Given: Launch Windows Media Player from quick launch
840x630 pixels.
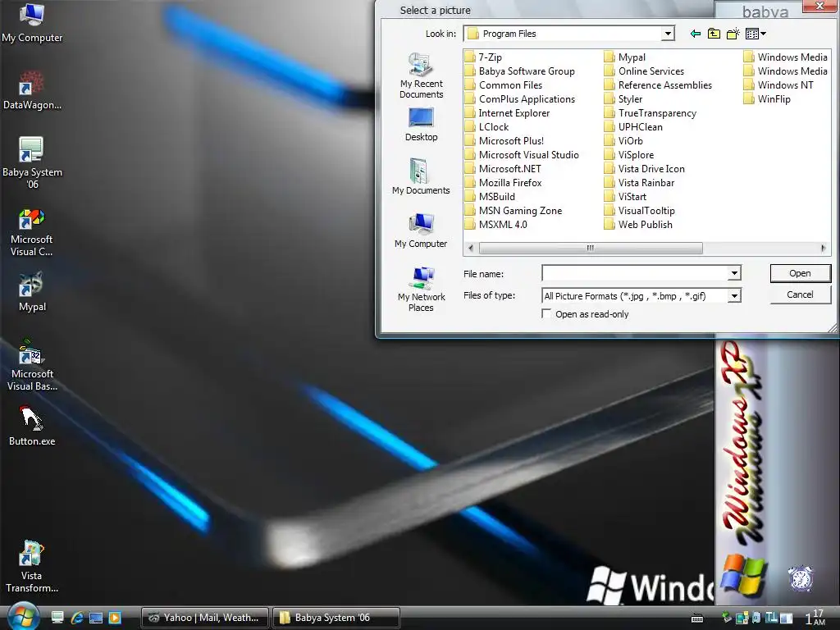Looking at the screenshot, I should 115,618.
